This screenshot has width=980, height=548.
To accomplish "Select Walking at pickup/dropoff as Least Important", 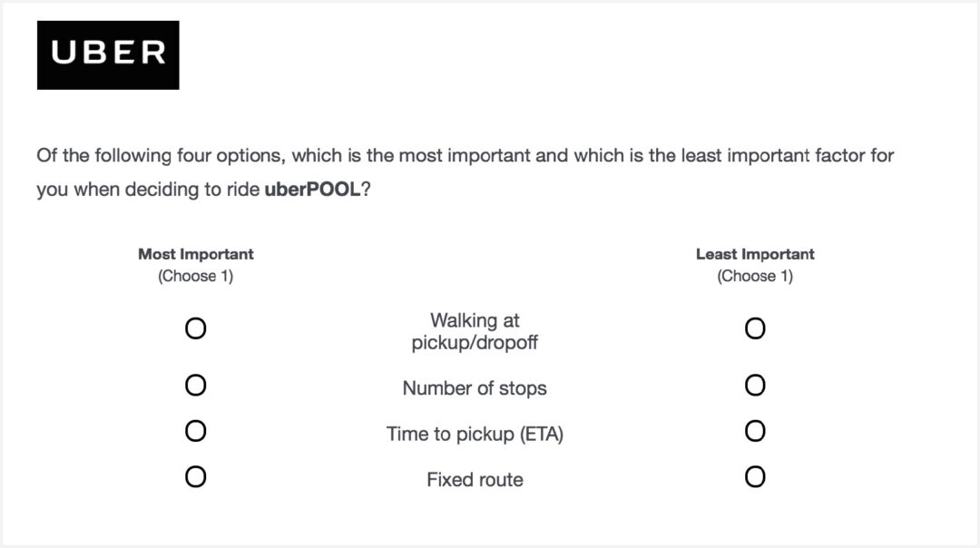I will tap(755, 328).
